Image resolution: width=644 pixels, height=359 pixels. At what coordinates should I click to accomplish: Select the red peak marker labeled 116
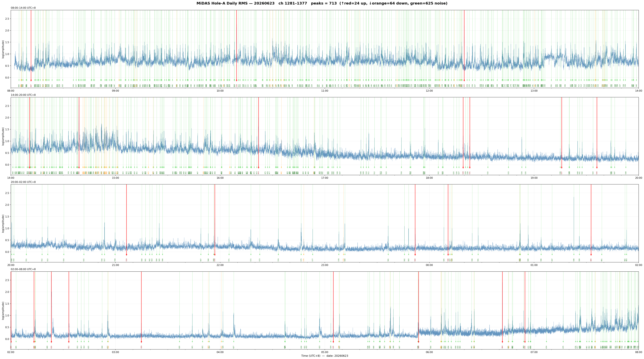(x=236, y=80)
